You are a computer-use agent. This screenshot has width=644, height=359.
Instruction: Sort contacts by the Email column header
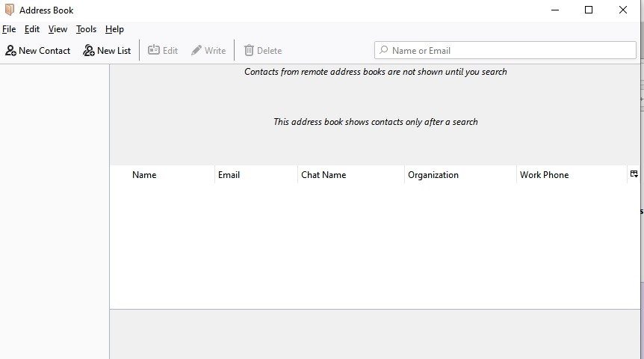click(229, 175)
